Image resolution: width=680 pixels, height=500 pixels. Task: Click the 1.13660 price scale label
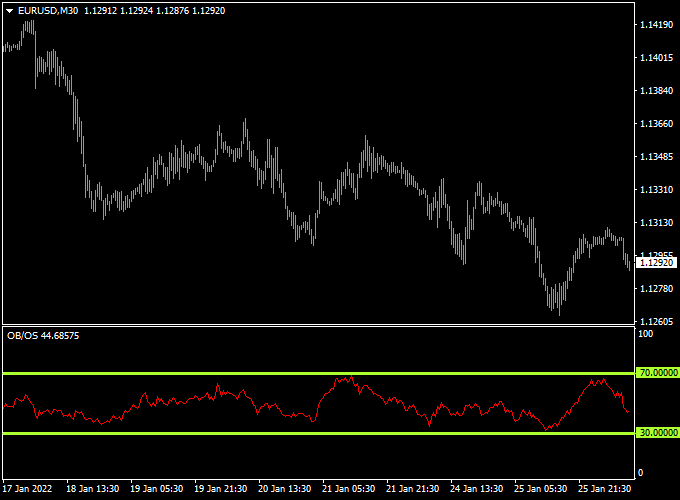tap(657, 124)
